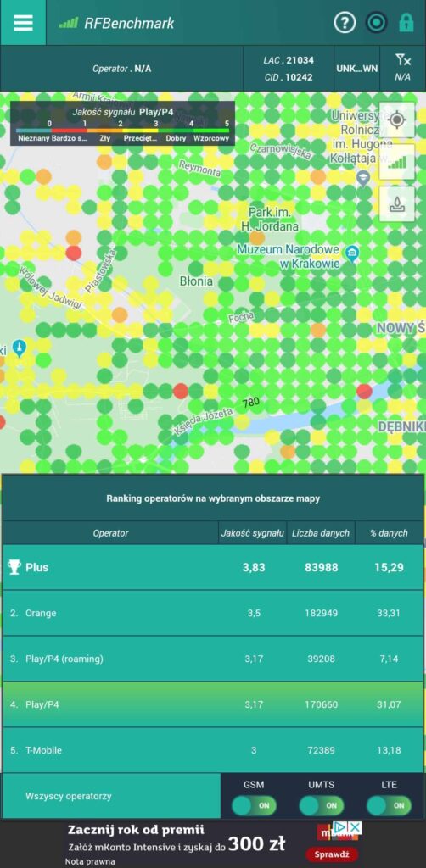
Task: Select the Plus operator row
Action: coord(213,567)
